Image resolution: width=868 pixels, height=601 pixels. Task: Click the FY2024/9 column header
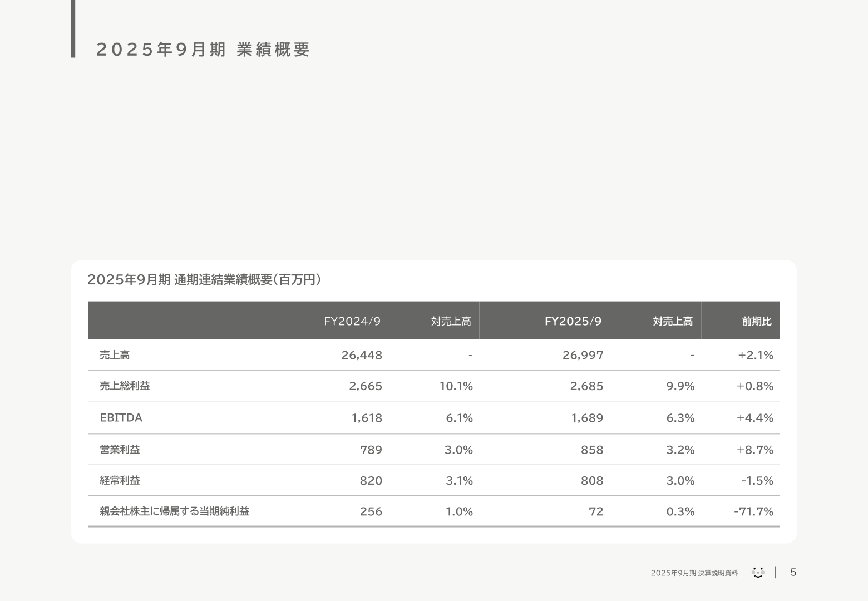coord(352,321)
